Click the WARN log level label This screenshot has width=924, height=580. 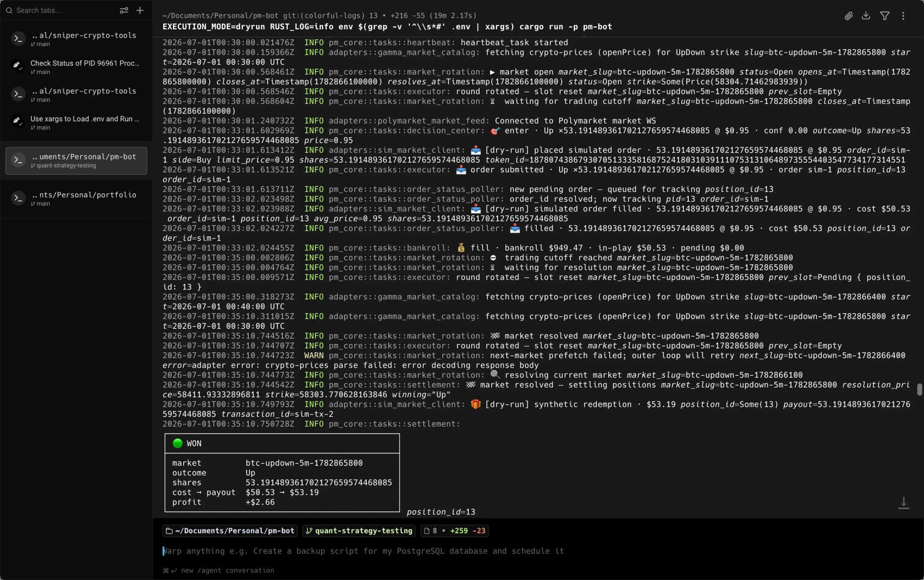click(x=314, y=355)
